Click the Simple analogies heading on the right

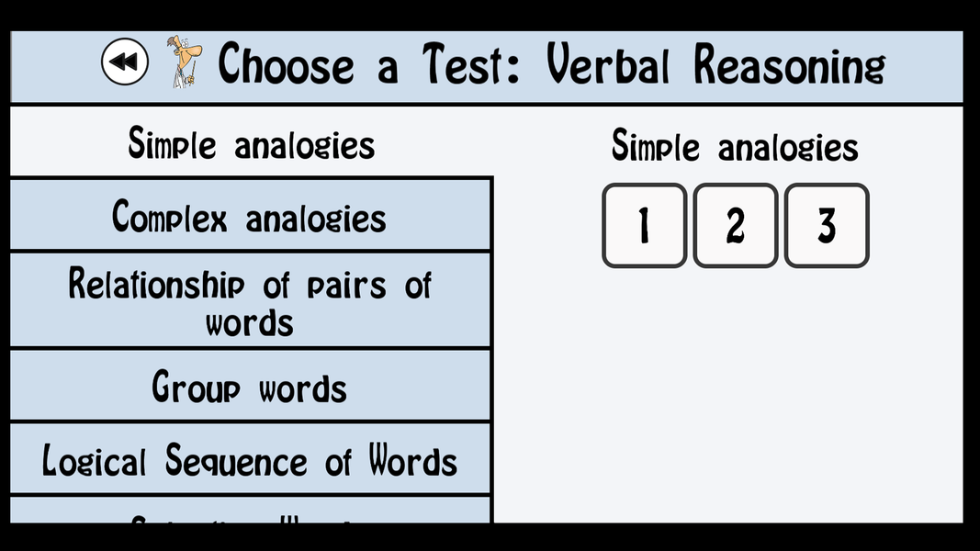coord(735,146)
